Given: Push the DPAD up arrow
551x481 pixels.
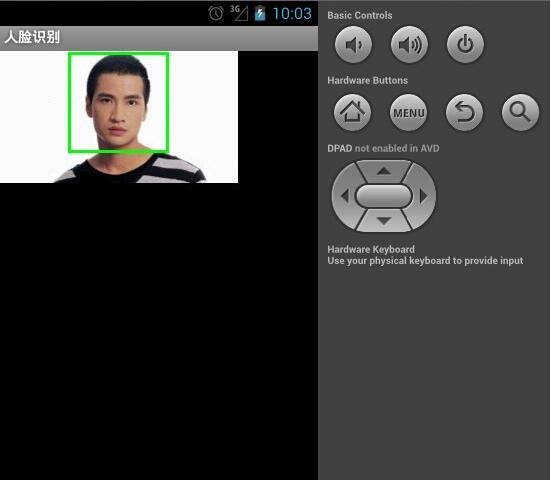Looking at the screenshot, I should [x=384, y=171].
